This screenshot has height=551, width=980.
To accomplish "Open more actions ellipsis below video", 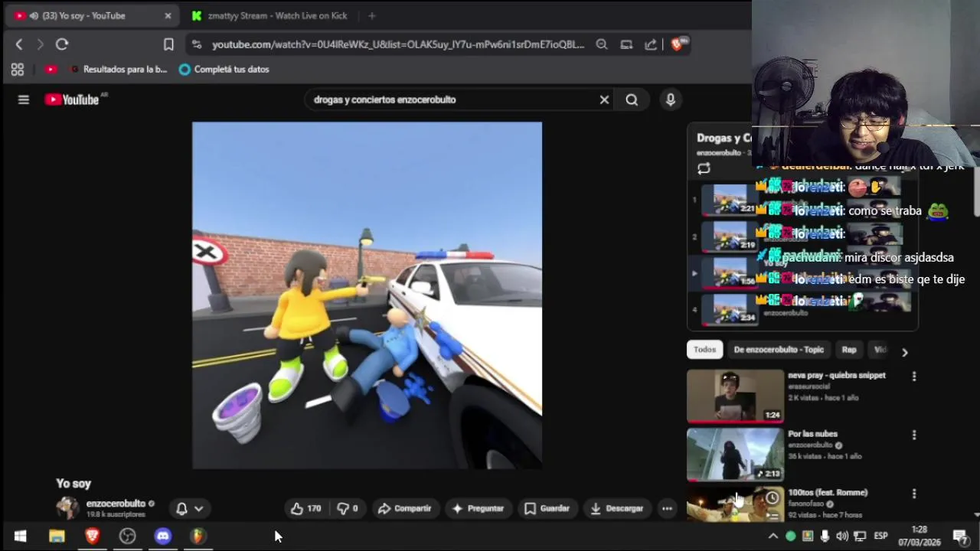I will click(x=668, y=508).
